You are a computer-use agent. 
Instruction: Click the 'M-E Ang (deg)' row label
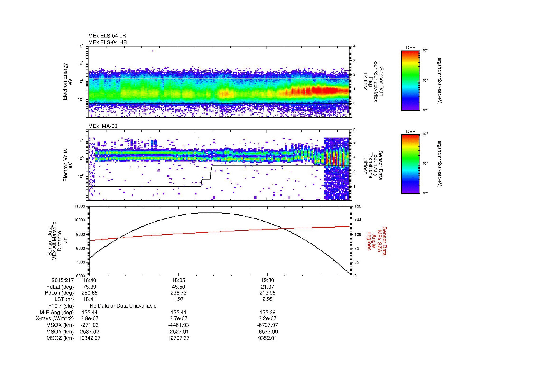tap(57, 312)
